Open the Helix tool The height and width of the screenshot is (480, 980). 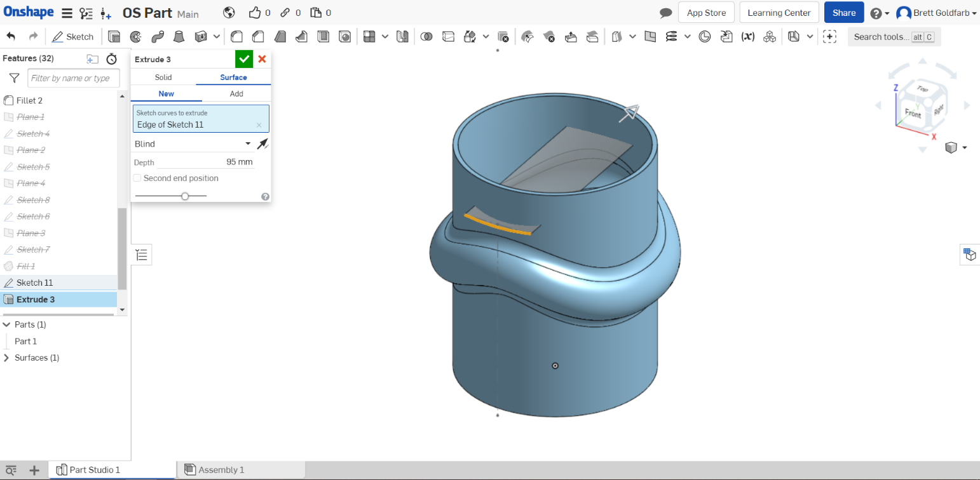tap(704, 36)
